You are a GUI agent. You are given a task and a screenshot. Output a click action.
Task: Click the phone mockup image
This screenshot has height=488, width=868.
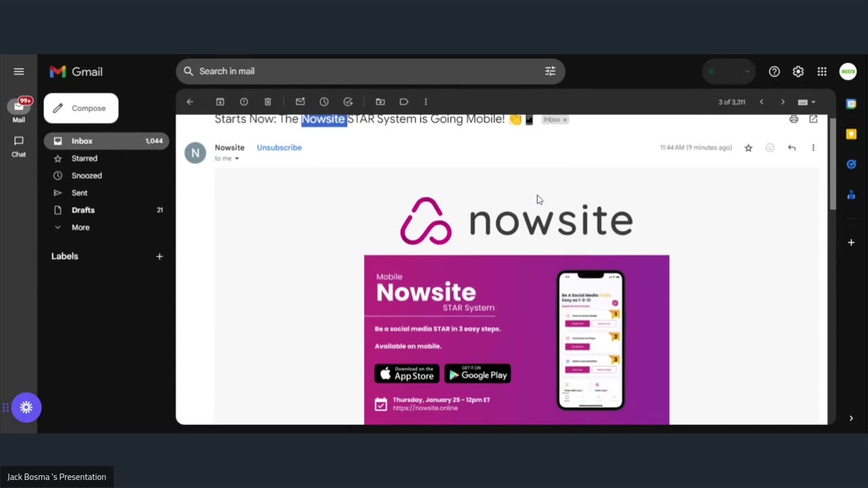coord(591,340)
